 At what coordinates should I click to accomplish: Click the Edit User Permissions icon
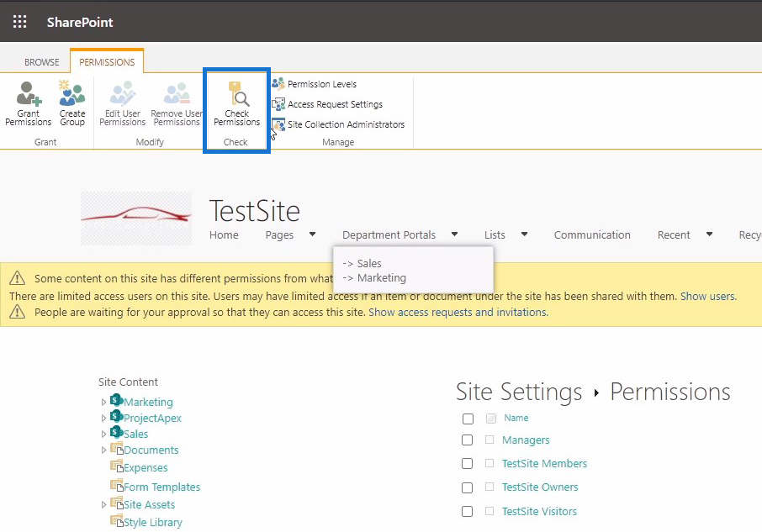click(x=123, y=93)
